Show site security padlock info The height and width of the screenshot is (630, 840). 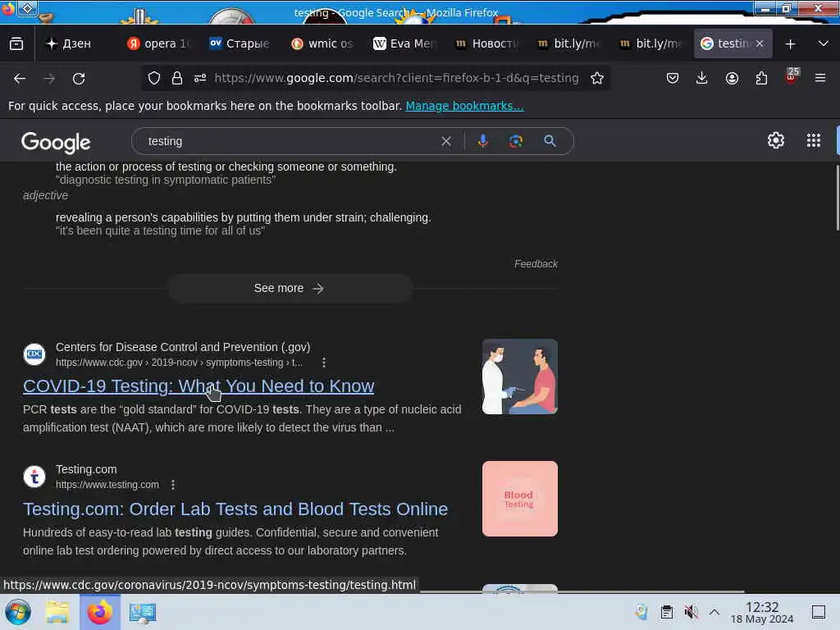tap(177, 78)
